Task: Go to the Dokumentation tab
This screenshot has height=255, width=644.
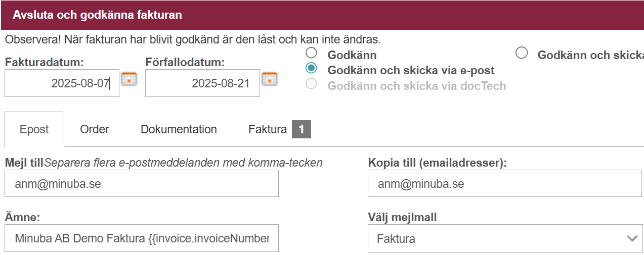Action: [179, 129]
